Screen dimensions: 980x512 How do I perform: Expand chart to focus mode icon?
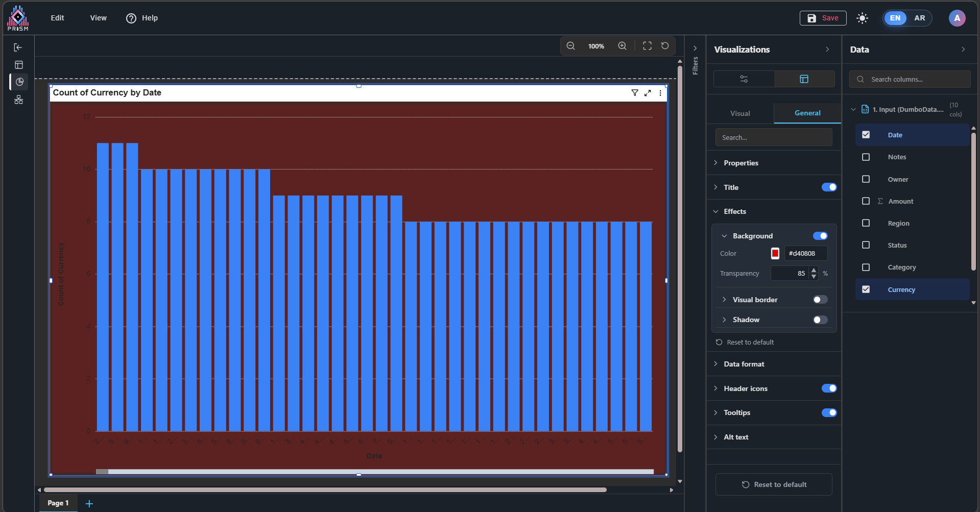[648, 93]
